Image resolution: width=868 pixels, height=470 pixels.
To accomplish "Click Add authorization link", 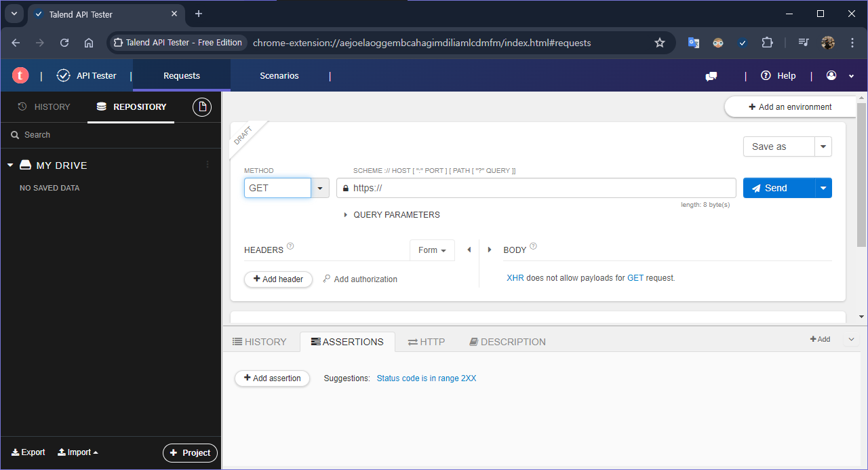I will [x=360, y=279].
